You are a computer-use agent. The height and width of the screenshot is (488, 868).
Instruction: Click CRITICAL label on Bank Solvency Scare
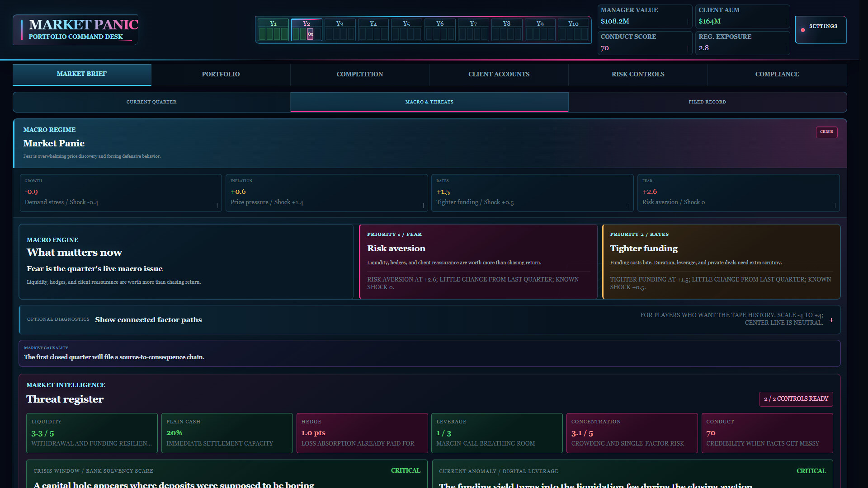click(406, 471)
